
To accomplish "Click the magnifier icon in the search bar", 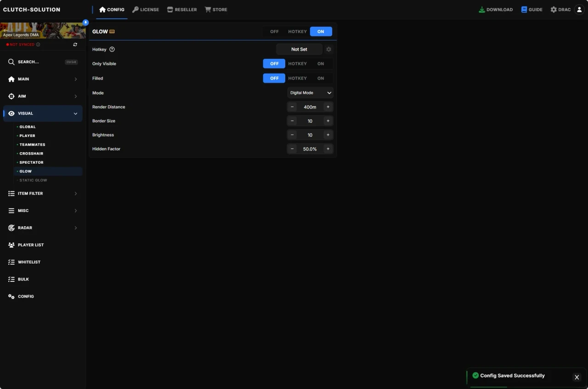I will [x=11, y=62].
